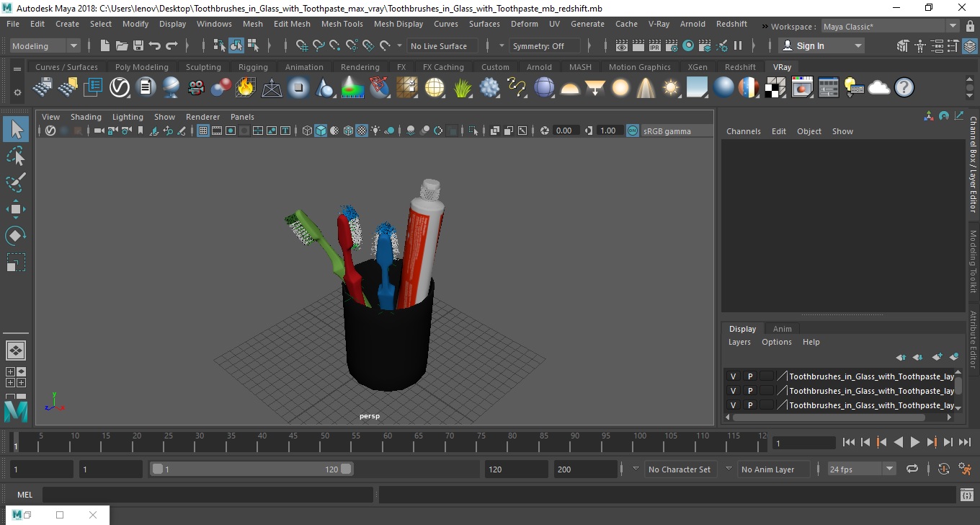Toggle visibility V of third Toothbrushes layer
Image resolution: width=980 pixels, height=525 pixels.
[733, 405]
